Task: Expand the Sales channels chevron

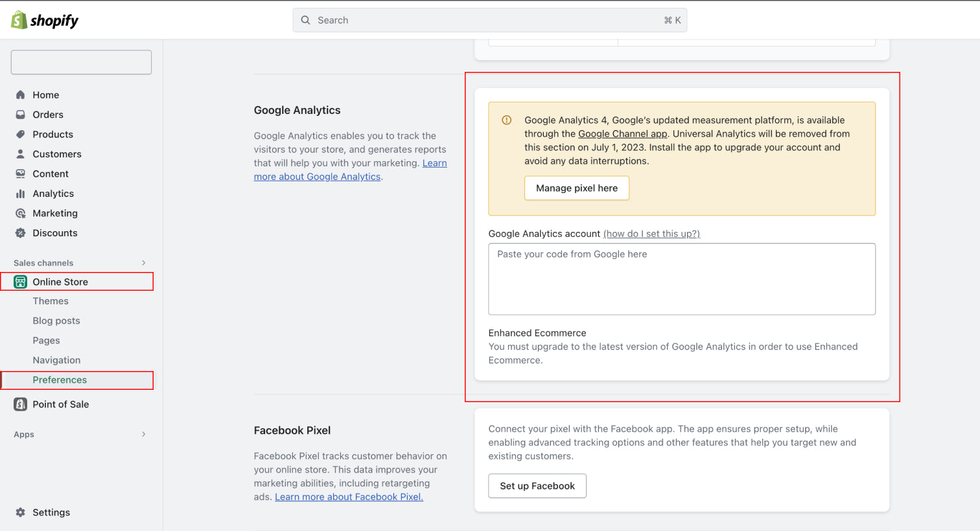Action: (143, 263)
